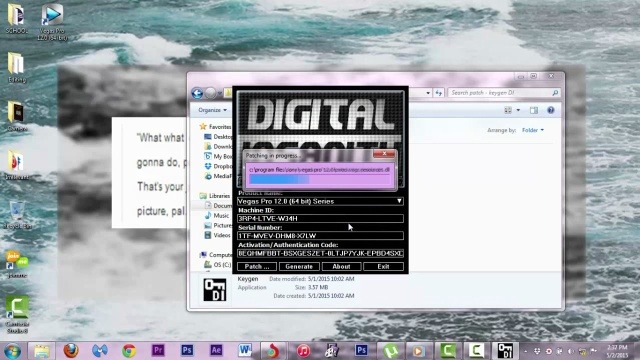Click the Exit button in keygen
640x360 pixels.
tap(383, 267)
